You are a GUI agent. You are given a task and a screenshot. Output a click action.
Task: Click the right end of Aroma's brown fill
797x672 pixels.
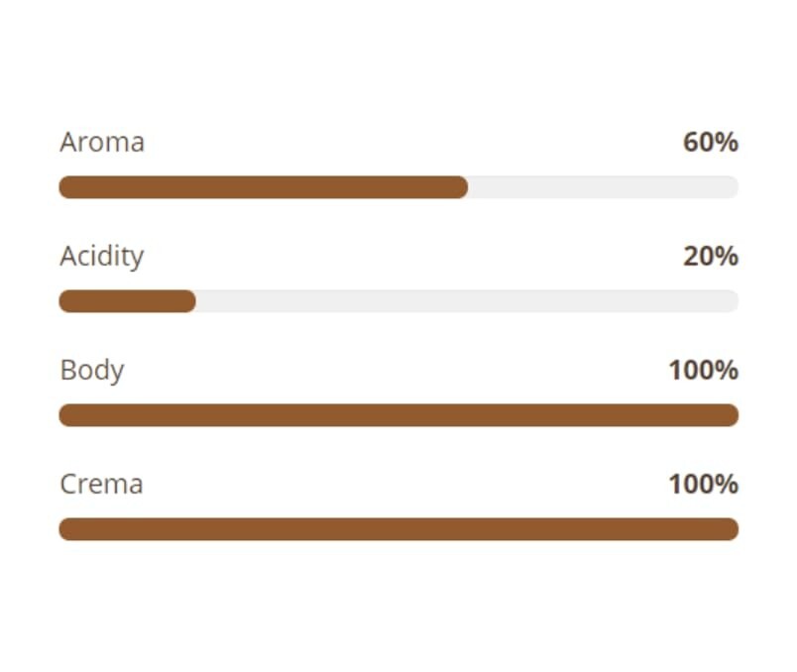(x=461, y=187)
